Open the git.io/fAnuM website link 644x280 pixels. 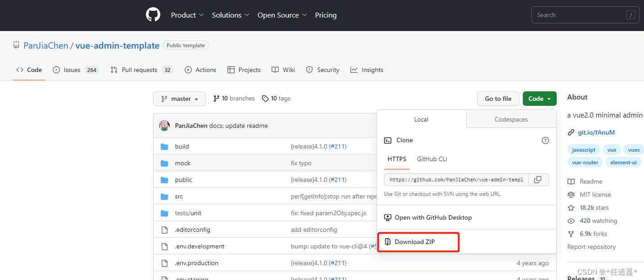(596, 132)
